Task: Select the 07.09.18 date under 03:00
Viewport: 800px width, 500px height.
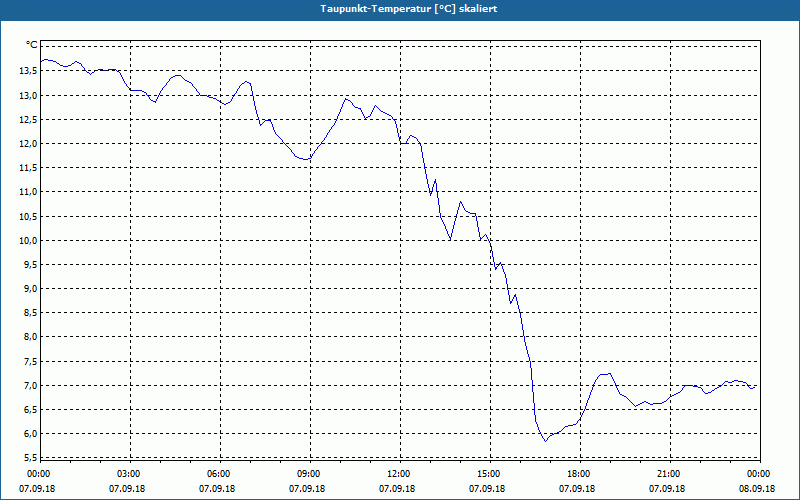Action: 127,488
